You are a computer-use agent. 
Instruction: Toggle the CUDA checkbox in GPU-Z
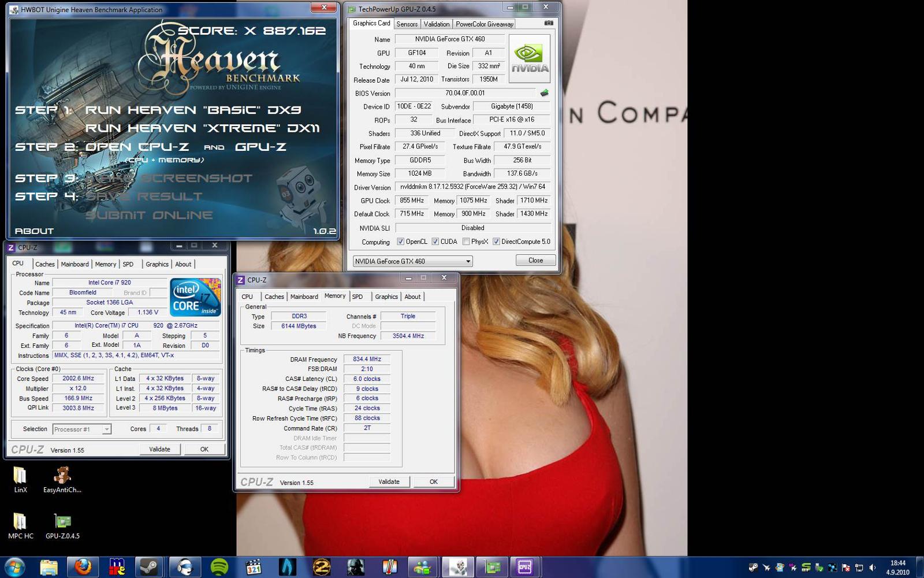pos(435,242)
